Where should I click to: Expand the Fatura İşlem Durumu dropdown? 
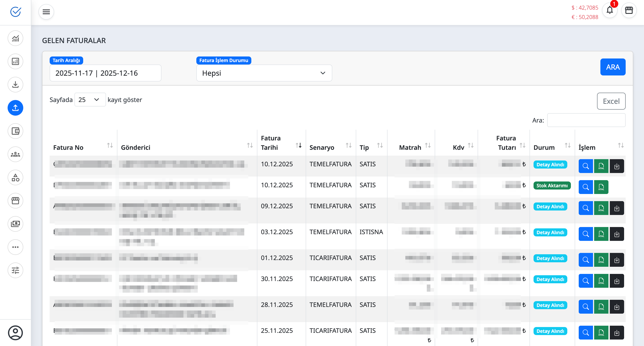[264, 73]
